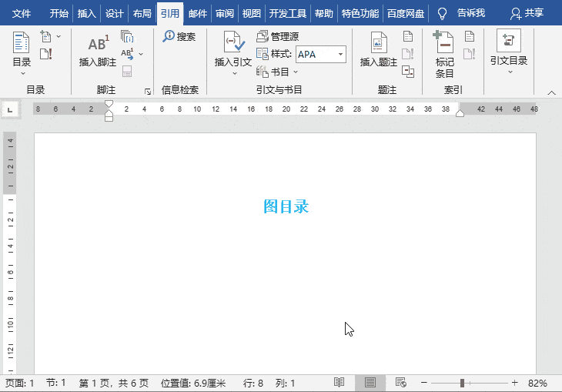
Task: Click 插入题注 insert caption button
Action: 379,49
